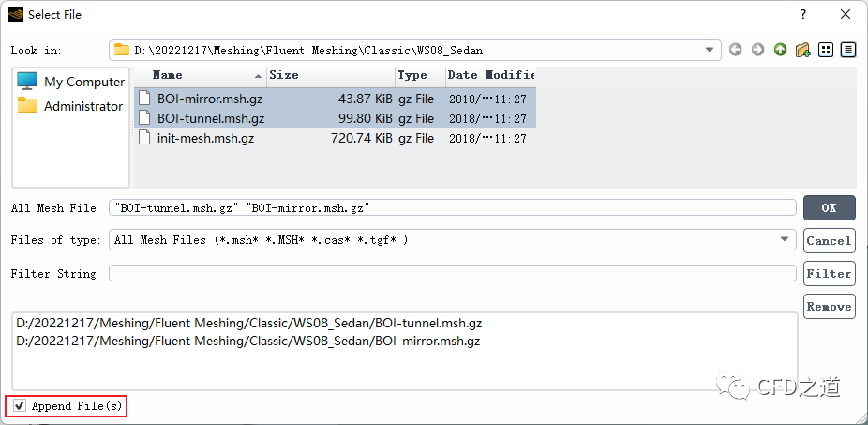Switch to detail view mode
868x425 pixels.
coord(848,50)
